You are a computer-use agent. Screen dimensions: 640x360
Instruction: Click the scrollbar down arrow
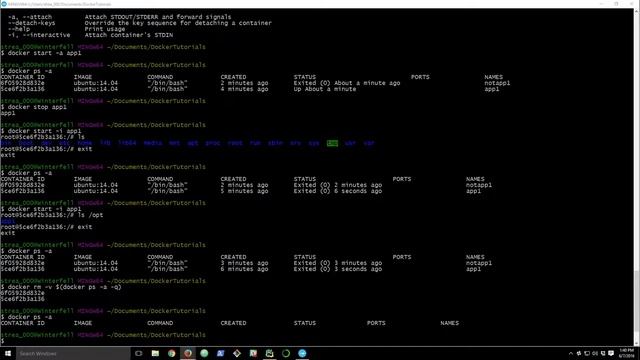pos(636,343)
